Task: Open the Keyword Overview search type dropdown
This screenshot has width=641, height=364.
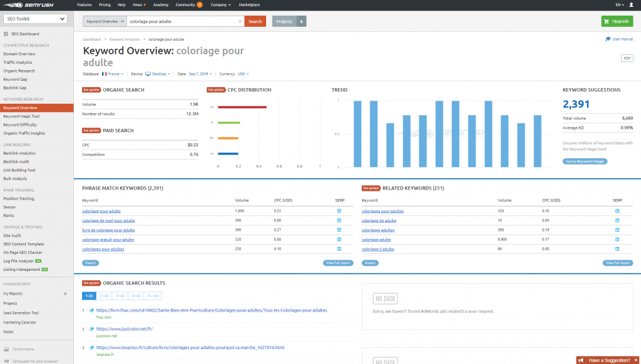Action: pos(105,21)
